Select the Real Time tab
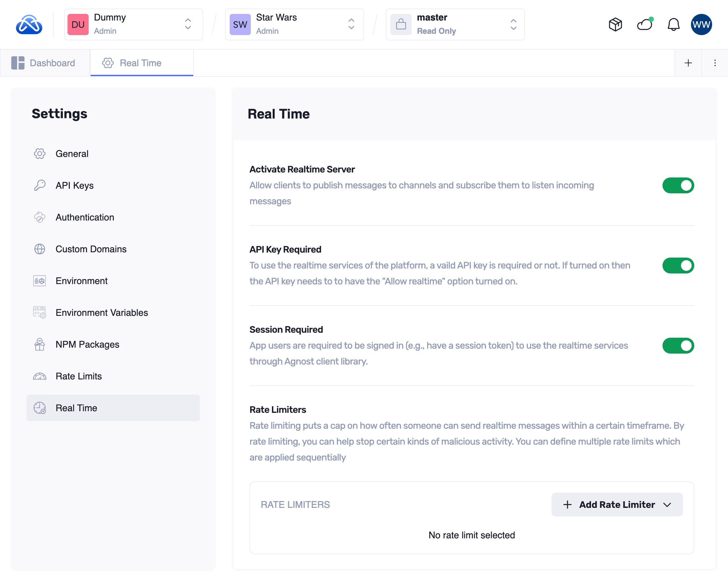The width and height of the screenshot is (728, 586). [141, 63]
